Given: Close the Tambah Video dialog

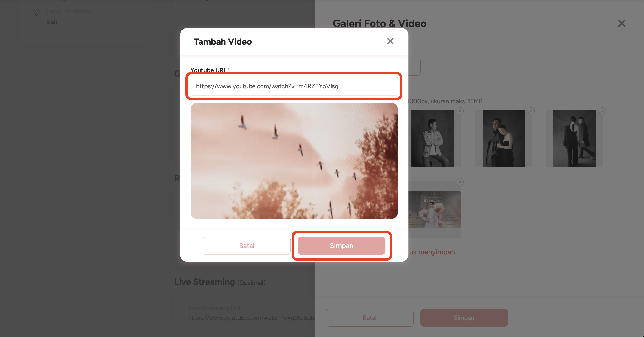Looking at the screenshot, I should 390,41.
